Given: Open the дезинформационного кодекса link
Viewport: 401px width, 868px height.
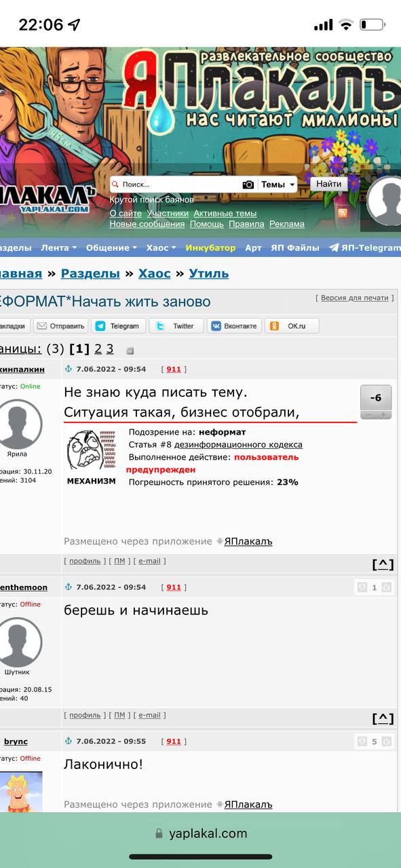Looking at the screenshot, I should 239,445.
